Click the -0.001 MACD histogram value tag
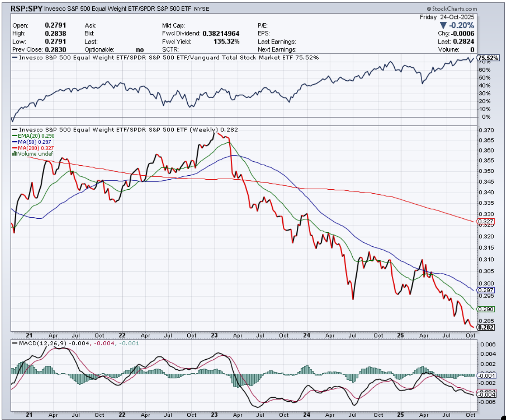 point(487,376)
